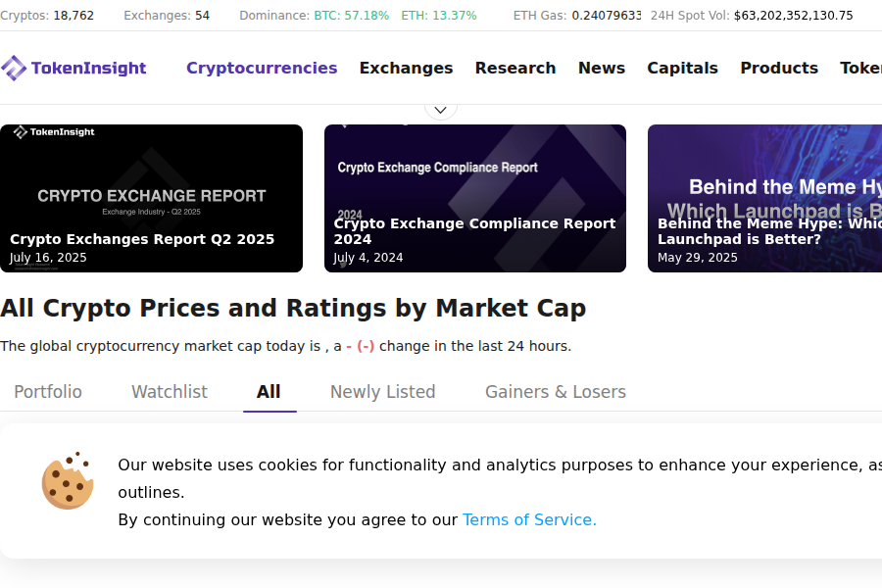Open the Research menu
The image size is (882, 588).
(515, 68)
